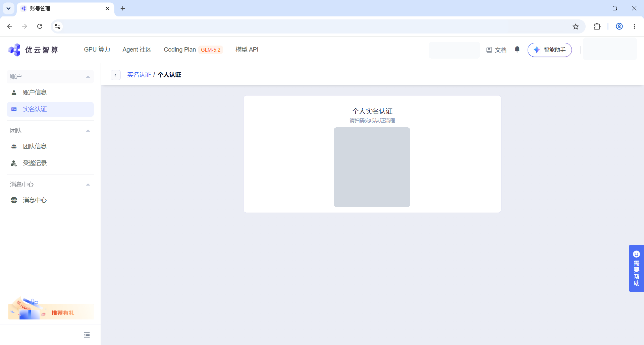Click the 优云智算 logo icon
The height and width of the screenshot is (345, 644).
point(14,50)
